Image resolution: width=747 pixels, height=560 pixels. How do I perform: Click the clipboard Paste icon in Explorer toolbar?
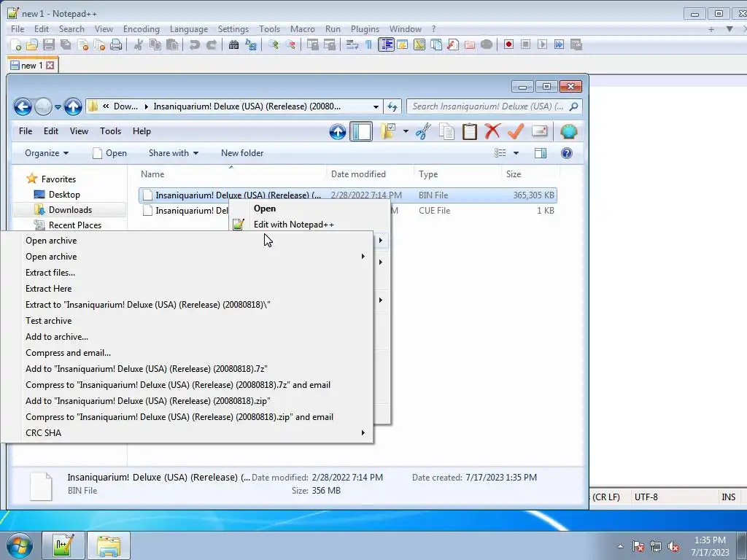click(469, 131)
